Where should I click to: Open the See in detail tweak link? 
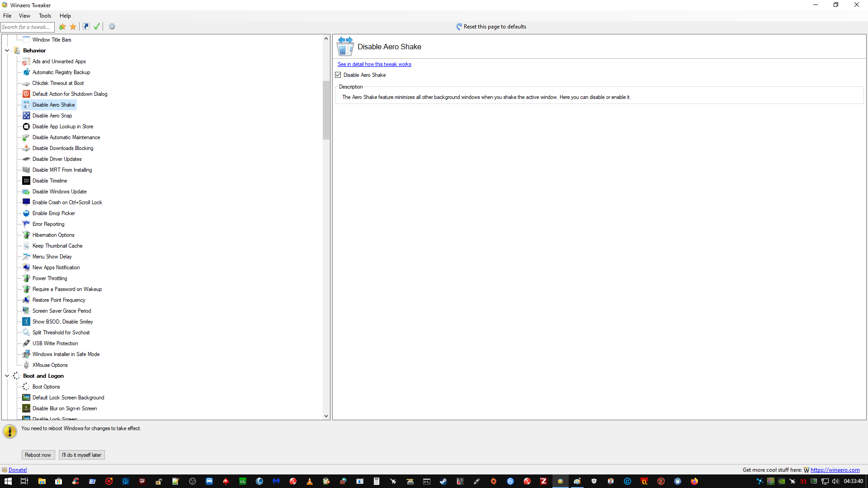coord(374,64)
